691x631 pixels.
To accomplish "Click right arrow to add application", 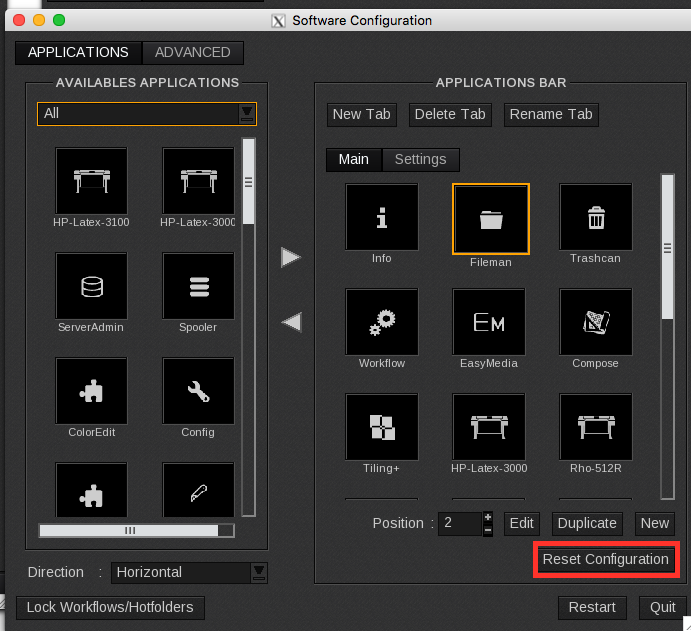I will pyautogui.click(x=291, y=258).
